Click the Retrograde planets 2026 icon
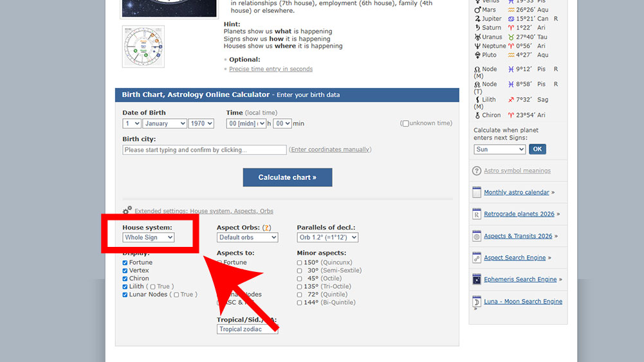The width and height of the screenshot is (644, 362). [477, 214]
